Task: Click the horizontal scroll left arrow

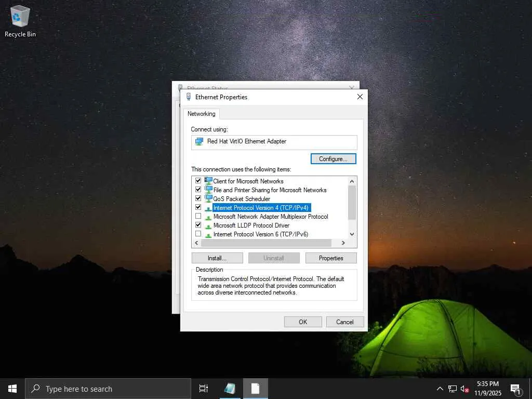Action: [196, 243]
